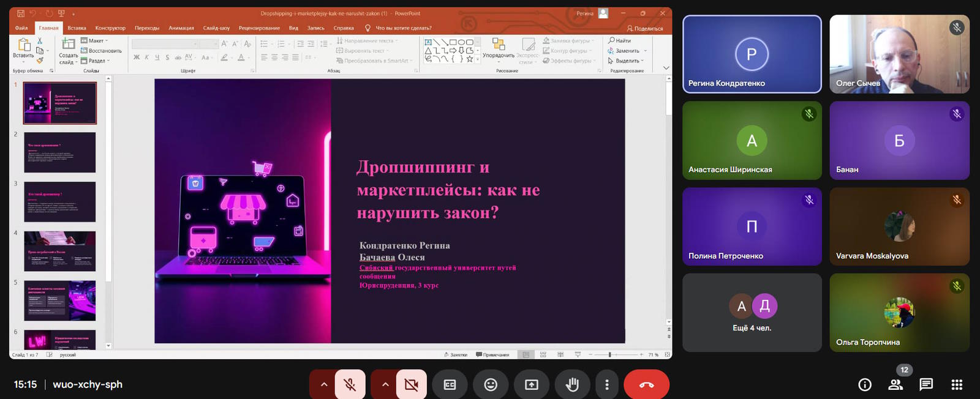The height and width of the screenshot is (399, 980).
Task: Leave the call with red button
Action: pyautogui.click(x=646, y=384)
